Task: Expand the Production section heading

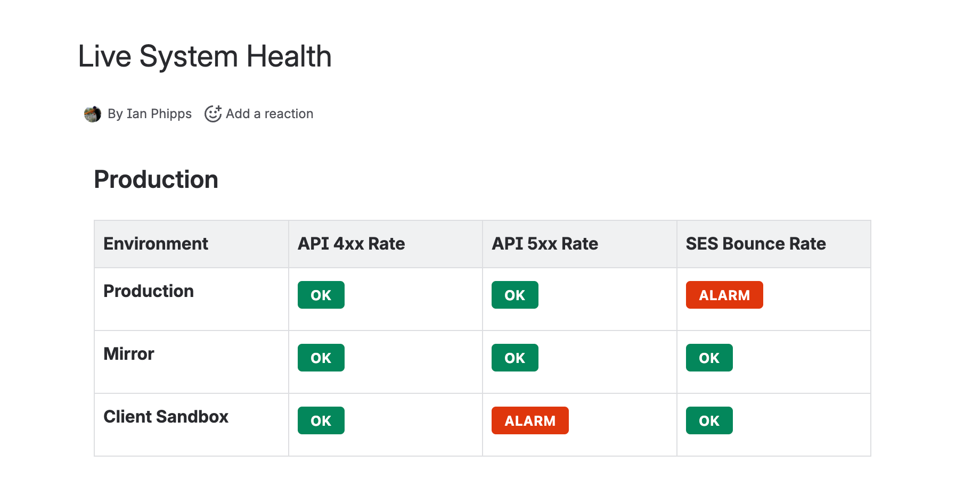Action: tap(156, 179)
